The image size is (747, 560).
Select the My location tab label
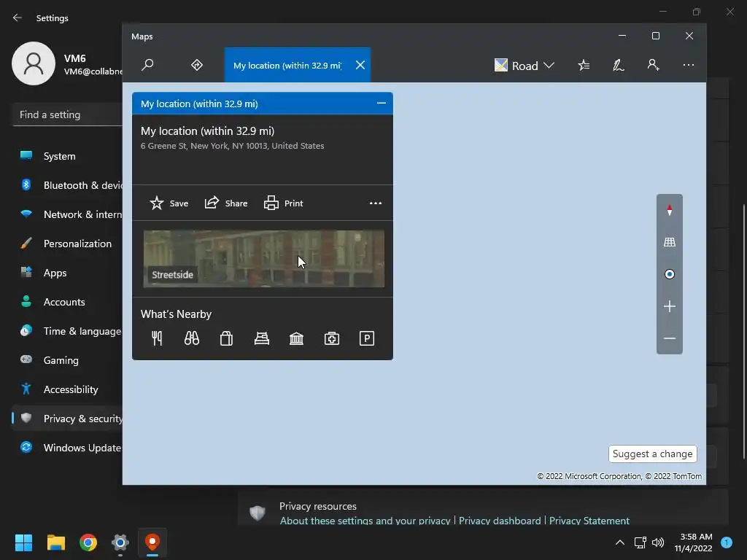point(287,65)
